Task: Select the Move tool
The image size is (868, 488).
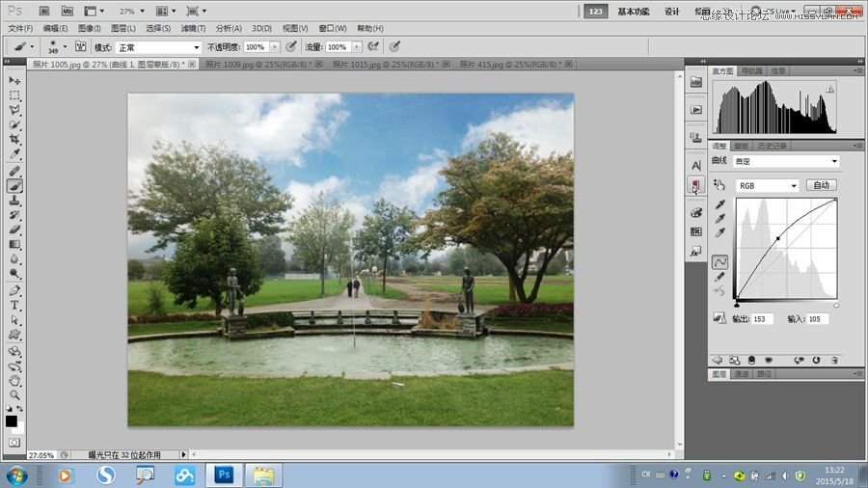Action: pos(14,81)
